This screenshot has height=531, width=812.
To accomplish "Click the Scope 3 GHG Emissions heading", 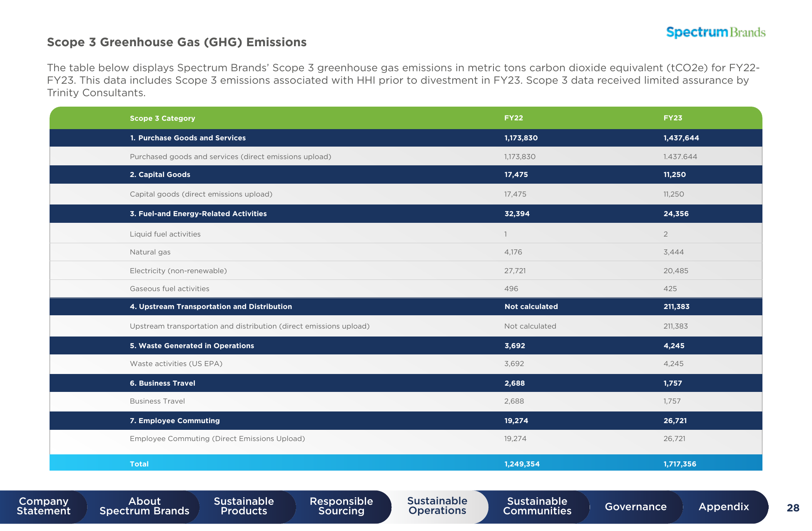I will click(x=177, y=42).
